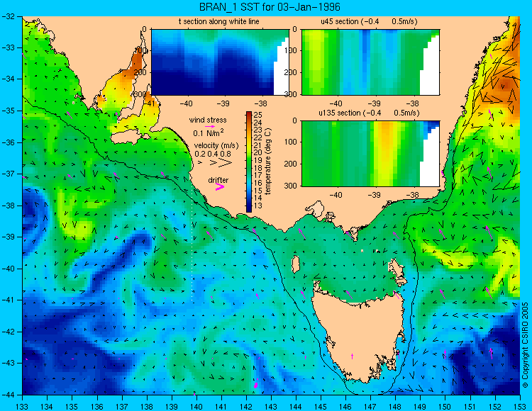
Task: Click the large magenta drifter marker near 142.5°E bottom
Action: click(256, 385)
